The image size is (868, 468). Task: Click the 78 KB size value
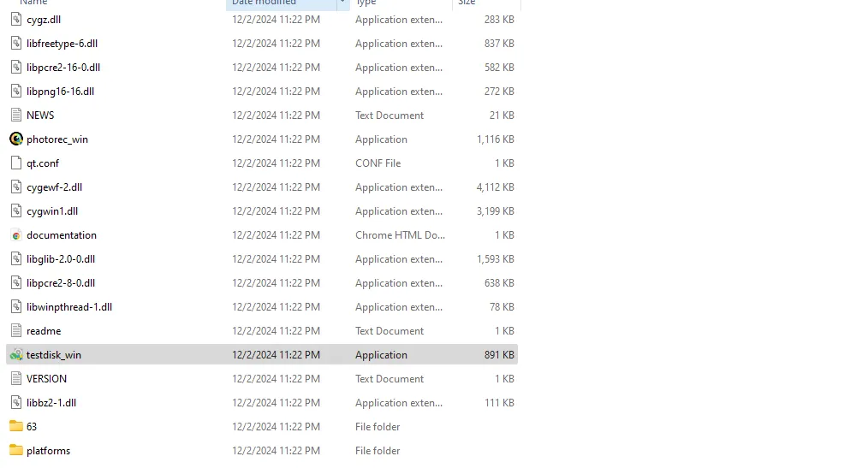coord(502,307)
